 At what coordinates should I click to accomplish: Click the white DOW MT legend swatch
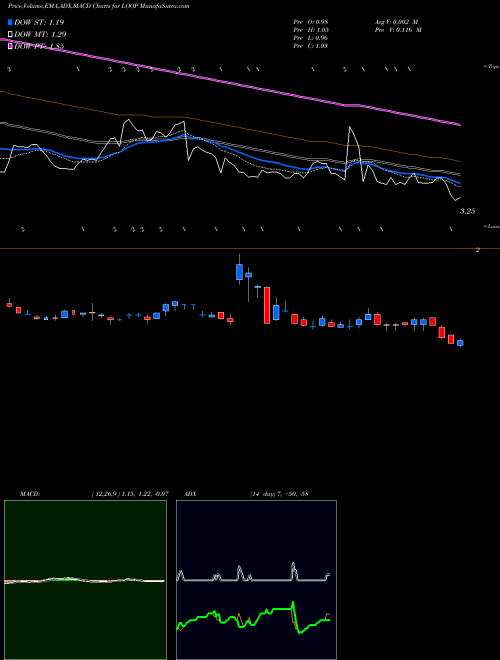(11, 35)
